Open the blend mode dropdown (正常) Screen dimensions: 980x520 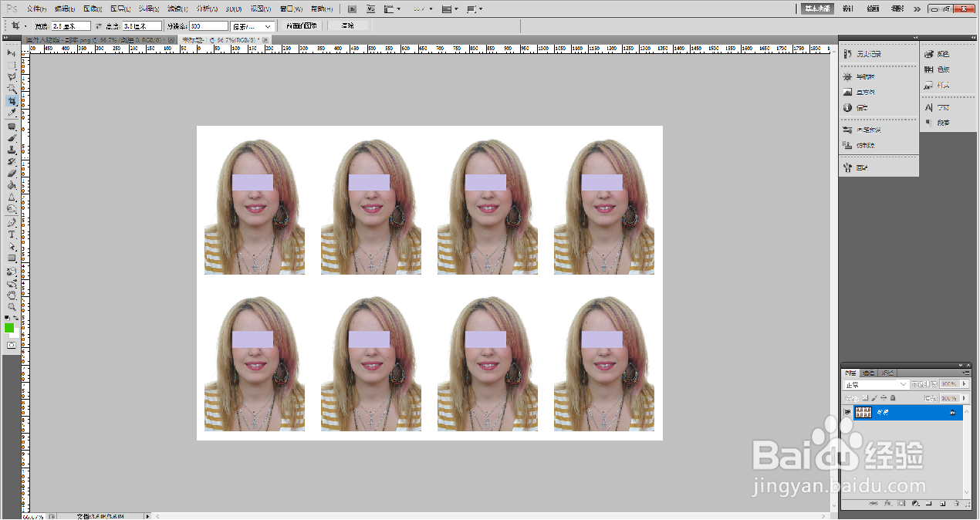pyautogui.click(x=877, y=384)
